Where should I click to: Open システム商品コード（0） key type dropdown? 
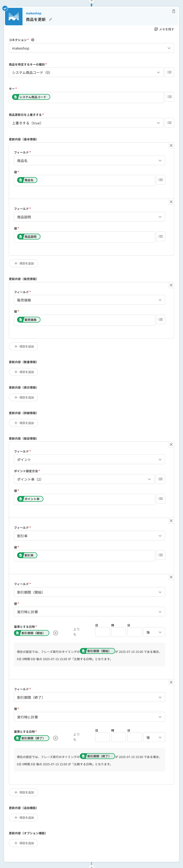pyautogui.click(x=86, y=73)
